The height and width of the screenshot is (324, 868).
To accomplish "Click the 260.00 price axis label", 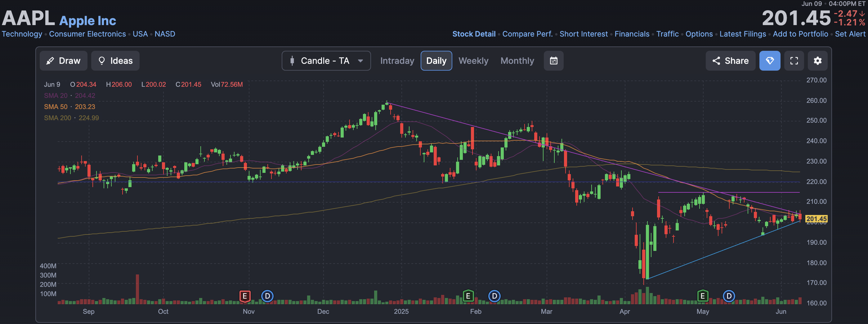I will 816,100.
